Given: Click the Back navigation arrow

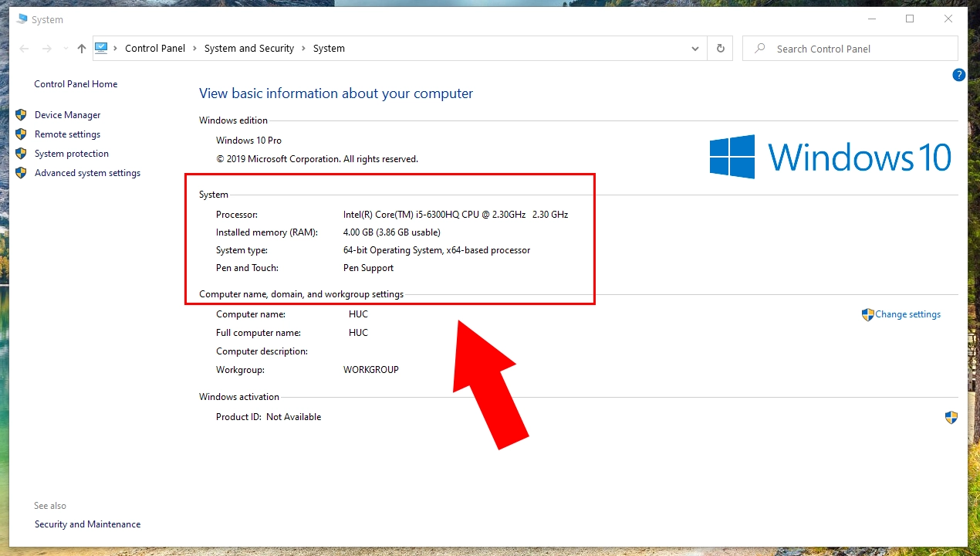Looking at the screenshot, I should pyautogui.click(x=24, y=49).
